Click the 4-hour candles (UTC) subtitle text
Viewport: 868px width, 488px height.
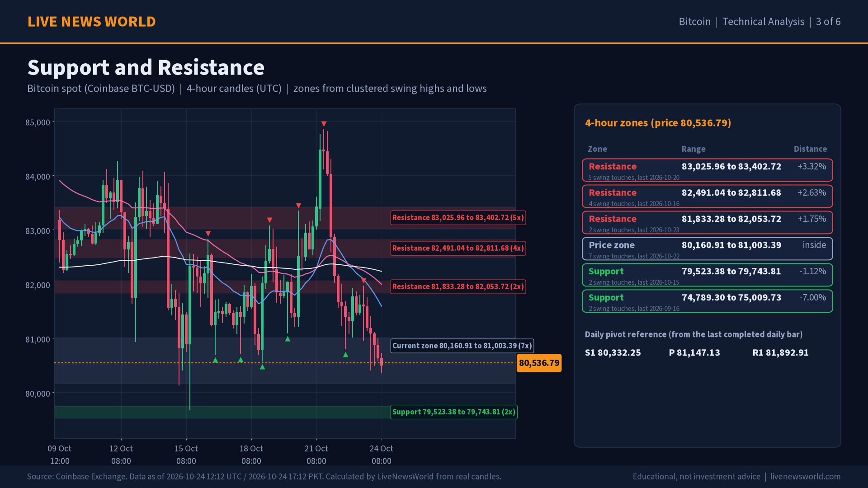(234, 89)
